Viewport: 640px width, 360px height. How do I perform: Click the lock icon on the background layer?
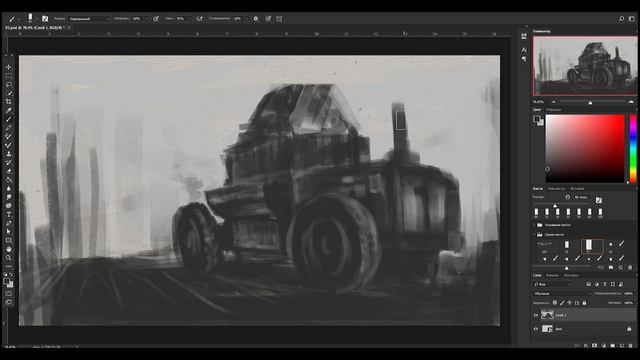[x=629, y=329]
